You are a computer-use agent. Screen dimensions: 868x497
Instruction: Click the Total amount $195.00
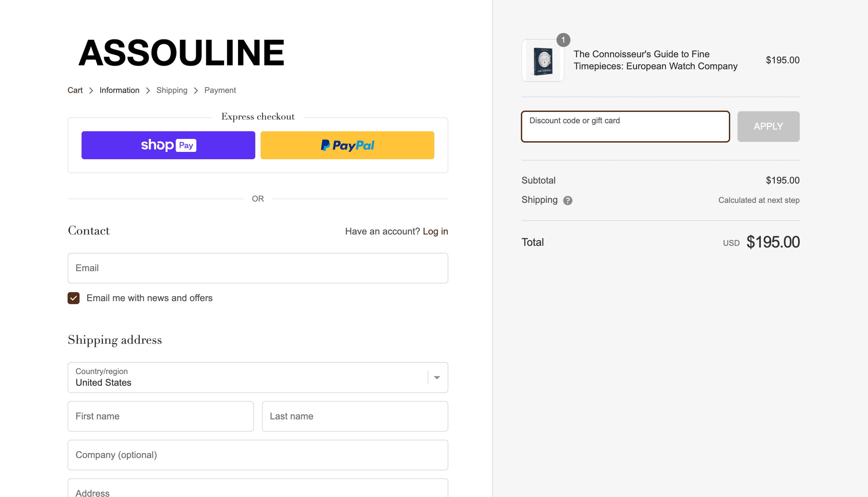click(773, 242)
